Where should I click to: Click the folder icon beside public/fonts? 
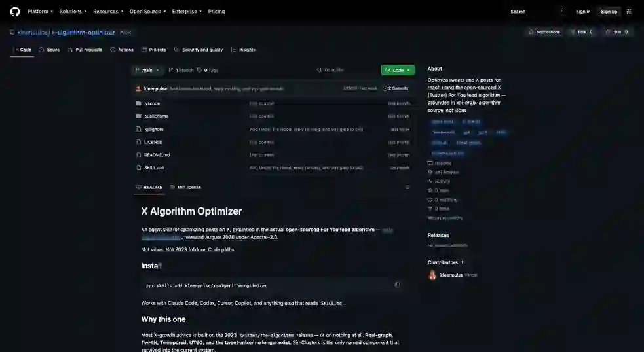138,116
